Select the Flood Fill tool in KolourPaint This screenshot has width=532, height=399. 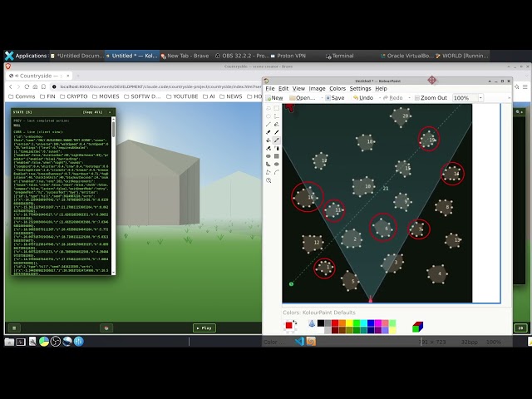click(268, 140)
